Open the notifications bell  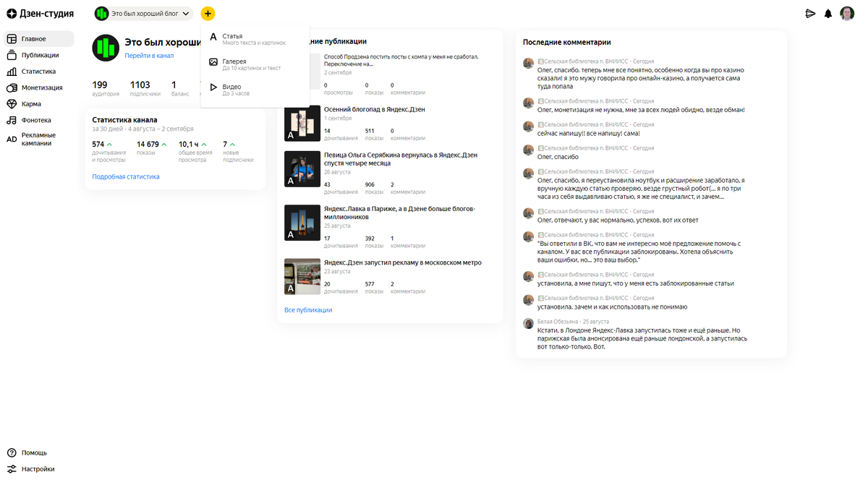[x=828, y=13]
